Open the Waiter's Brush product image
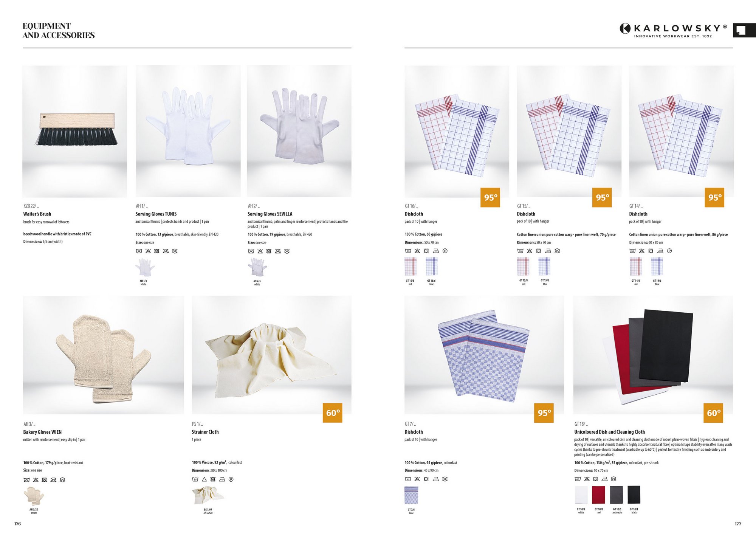Viewport: 756px width, 538px height. click(x=75, y=131)
